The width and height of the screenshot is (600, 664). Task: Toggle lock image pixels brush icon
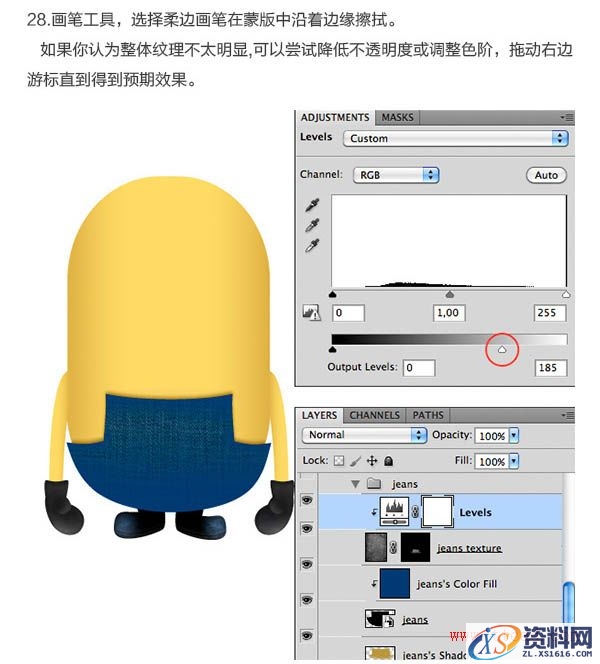coord(356,461)
